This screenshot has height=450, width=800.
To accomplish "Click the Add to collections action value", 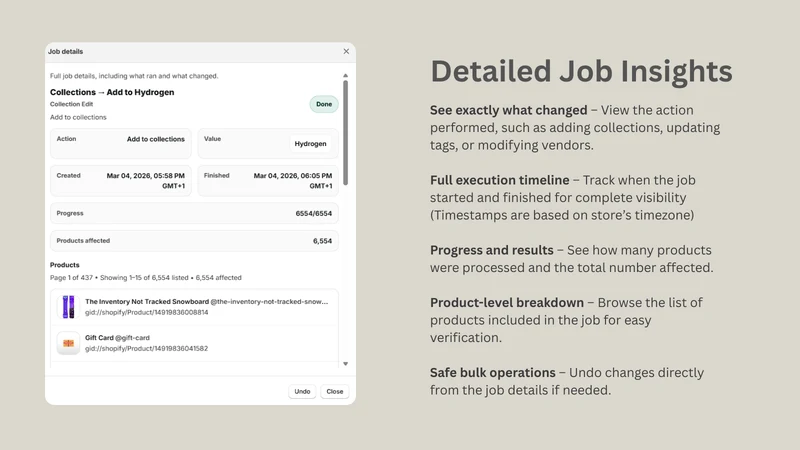I will 156,139.
